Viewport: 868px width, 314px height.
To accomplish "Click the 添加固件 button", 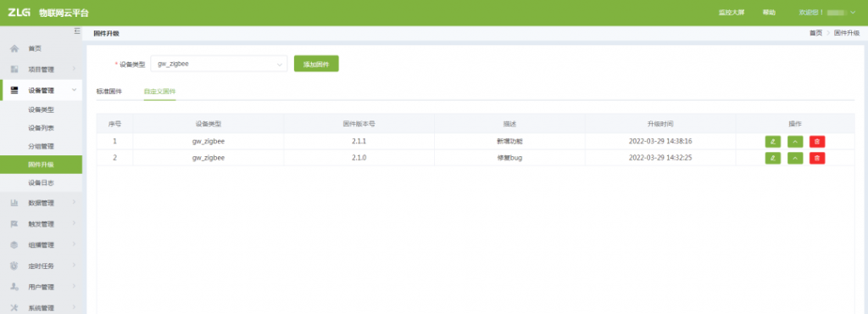I will (316, 64).
